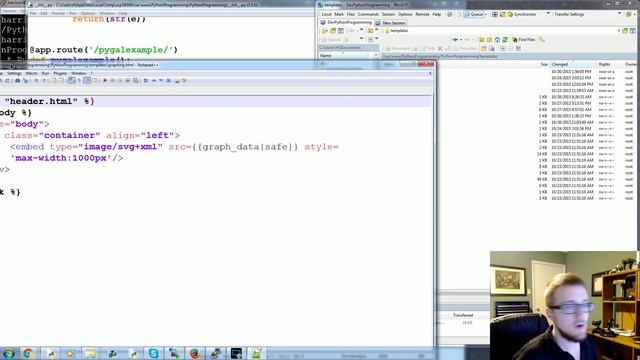Screen dimensions: 640x360
Task: Open the Help menu in WinSCP
Action: [x=436, y=14]
